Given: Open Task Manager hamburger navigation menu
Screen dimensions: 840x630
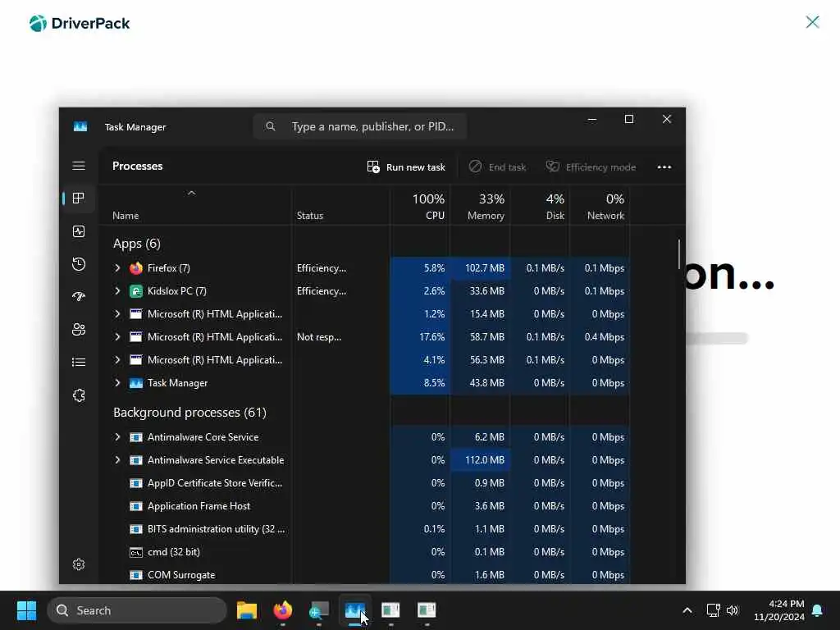Looking at the screenshot, I should (79, 166).
